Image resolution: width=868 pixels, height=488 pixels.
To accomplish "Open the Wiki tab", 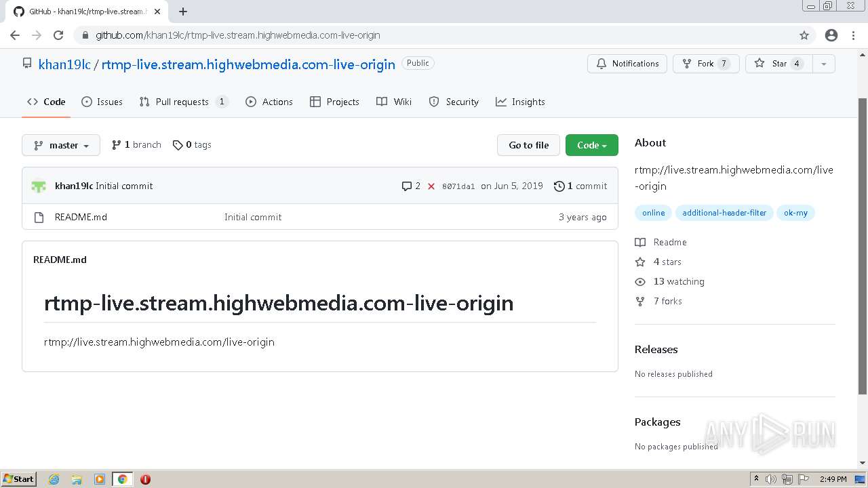I will [394, 102].
